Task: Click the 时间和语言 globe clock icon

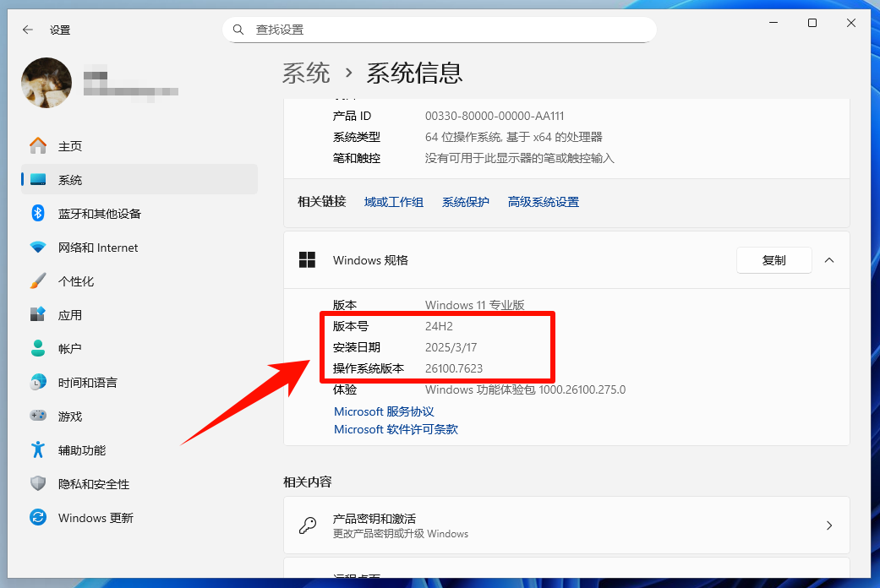Action: tap(37, 382)
